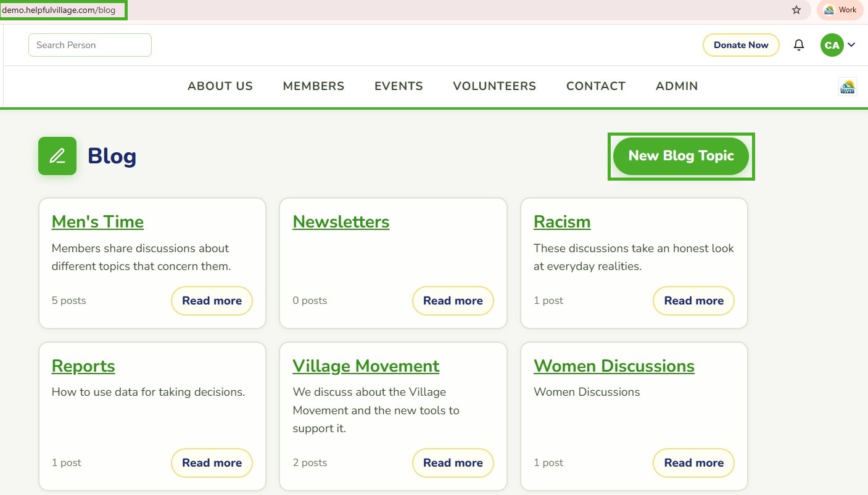Open the Racism topic link
The height and width of the screenshot is (495, 868).
562,222
